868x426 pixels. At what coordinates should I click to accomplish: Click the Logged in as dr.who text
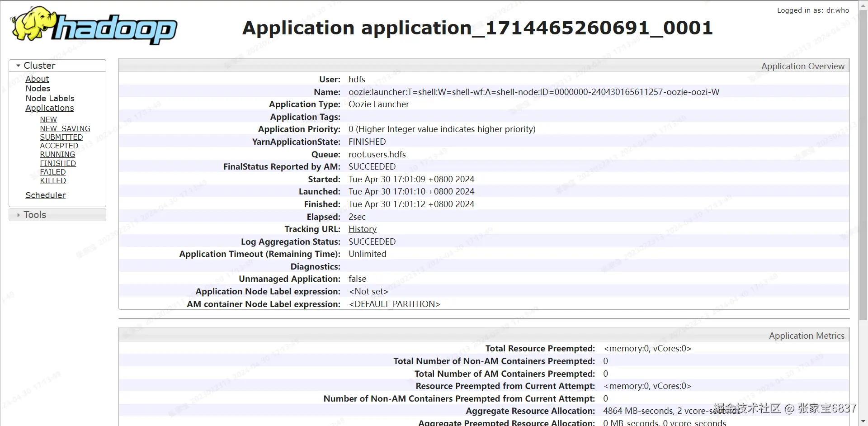click(x=813, y=10)
